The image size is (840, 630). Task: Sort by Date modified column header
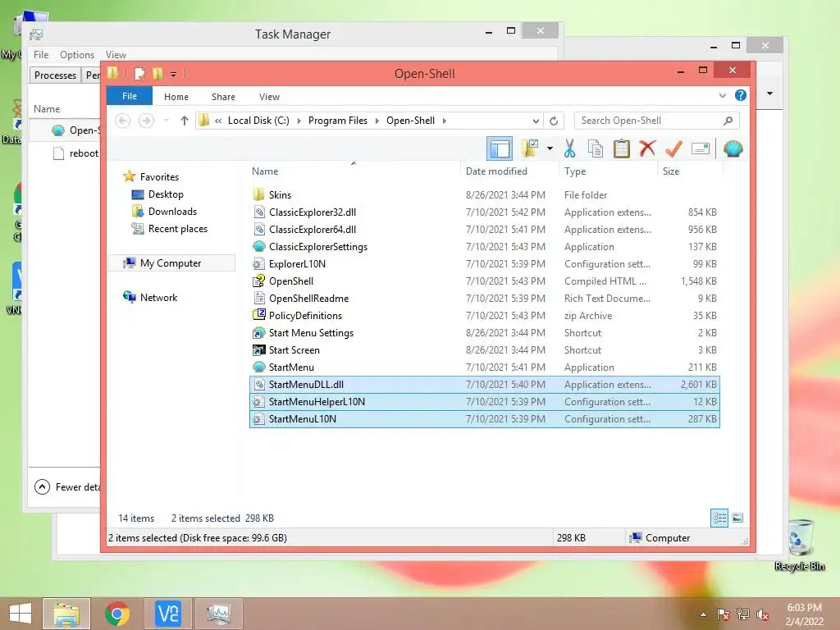pyautogui.click(x=509, y=171)
